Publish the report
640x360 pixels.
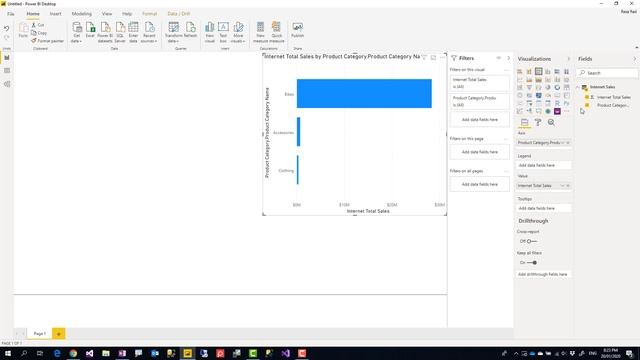pos(298,30)
